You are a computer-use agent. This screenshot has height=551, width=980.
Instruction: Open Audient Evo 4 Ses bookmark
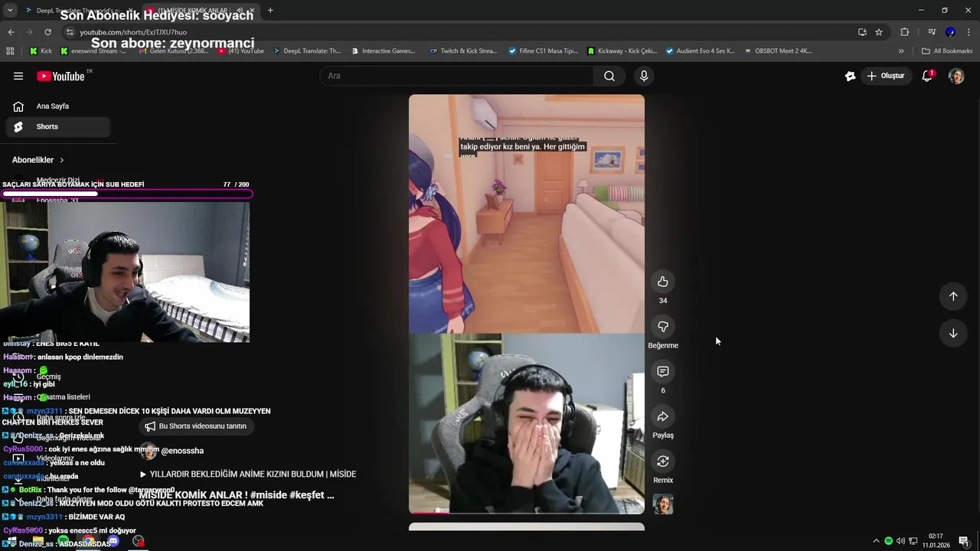[700, 51]
